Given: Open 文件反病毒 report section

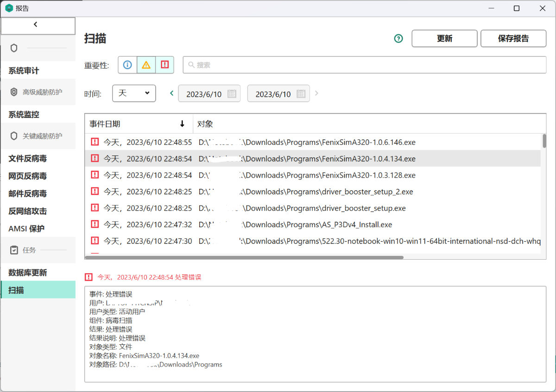Looking at the screenshot, I should [x=38, y=158].
